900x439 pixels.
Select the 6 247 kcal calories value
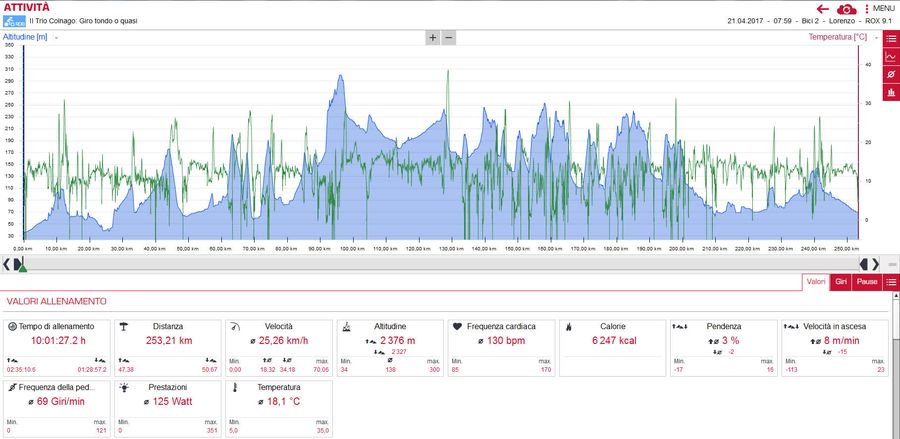(x=614, y=341)
